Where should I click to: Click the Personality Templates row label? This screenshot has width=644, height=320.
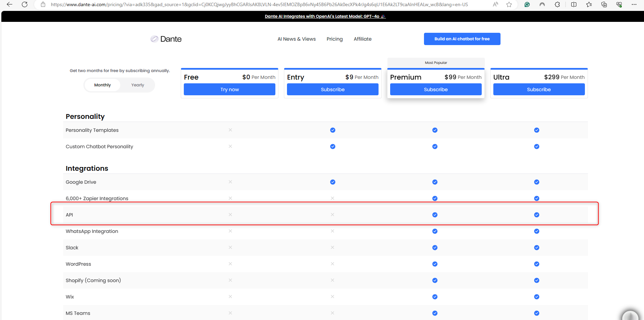tap(92, 130)
